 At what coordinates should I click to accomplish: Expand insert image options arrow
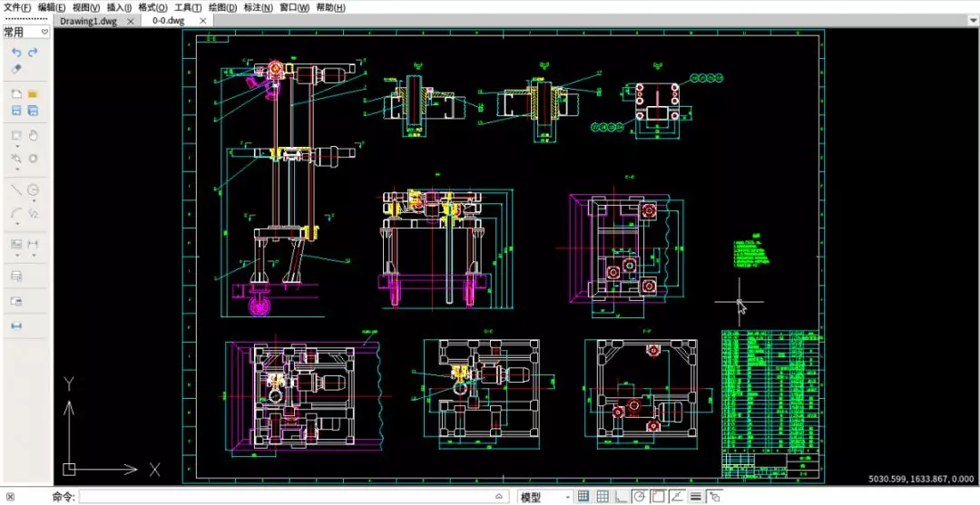pos(17,255)
